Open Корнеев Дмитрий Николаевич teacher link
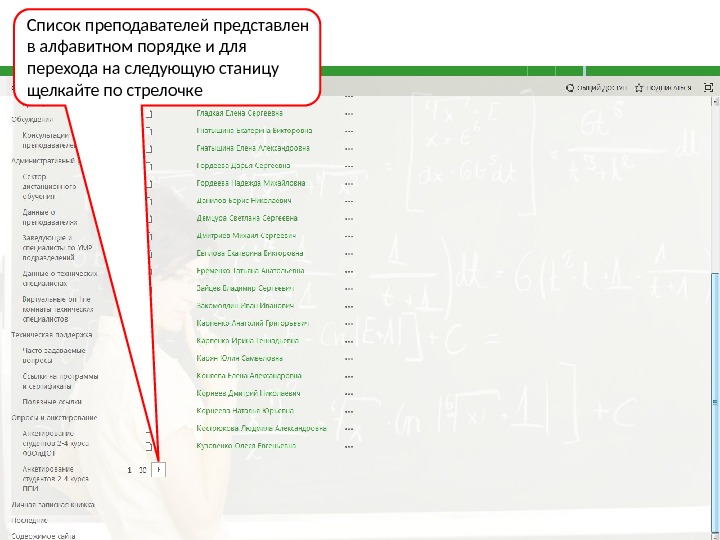The image size is (720, 540). pyautogui.click(x=248, y=393)
